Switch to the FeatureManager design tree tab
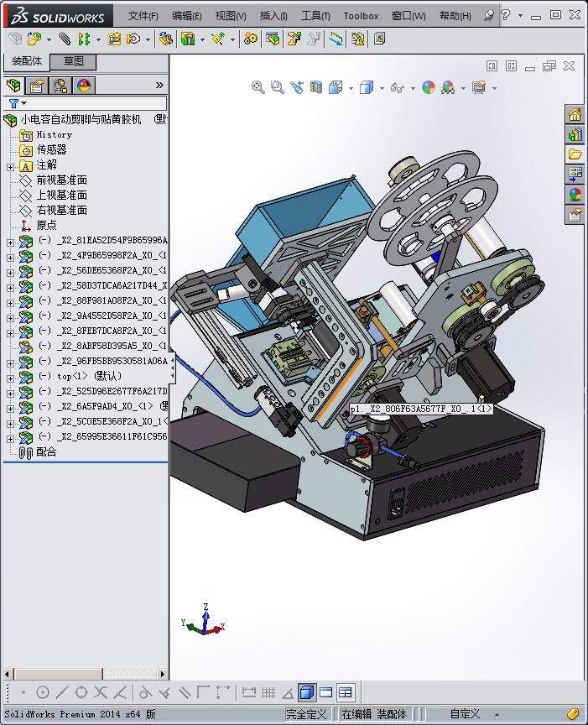The image size is (588, 725). tap(14, 85)
